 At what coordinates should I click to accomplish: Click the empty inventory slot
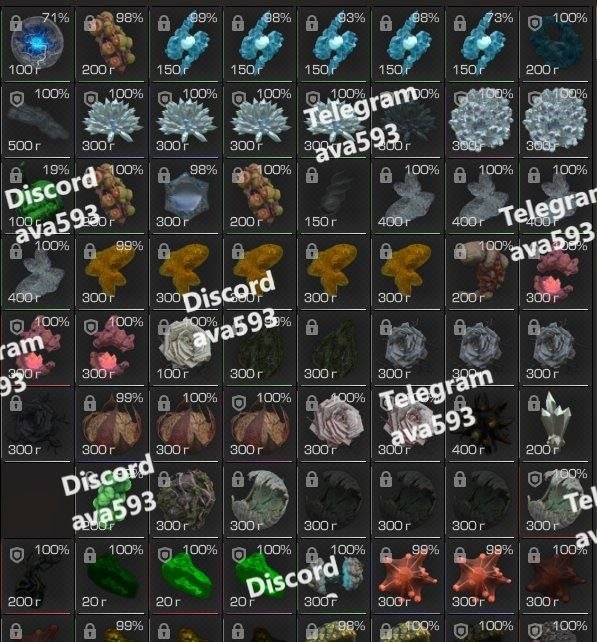[37, 501]
